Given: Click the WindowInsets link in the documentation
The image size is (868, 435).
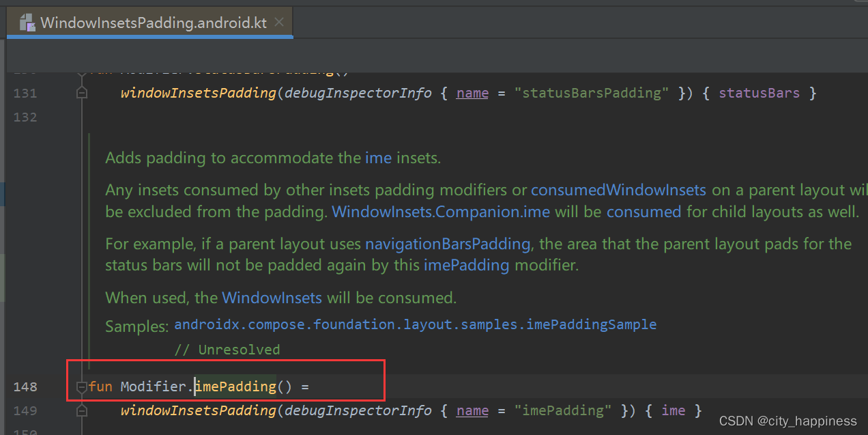Looking at the screenshot, I should (272, 298).
